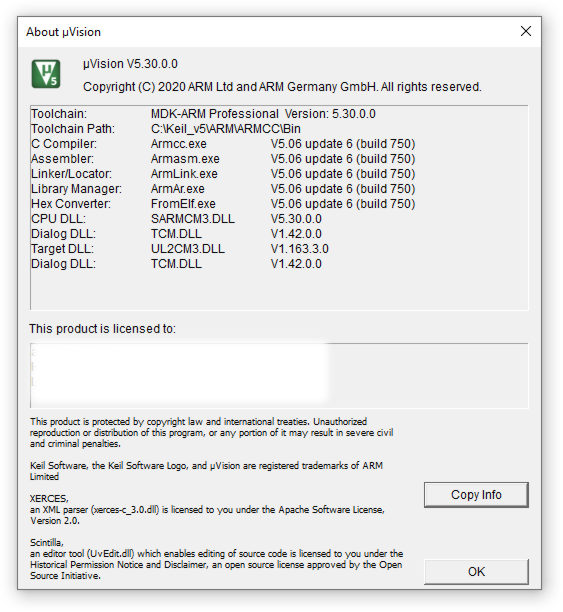Click the Library Manager: label
The width and height of the screenshot is (563, 612).
[77, 189]
